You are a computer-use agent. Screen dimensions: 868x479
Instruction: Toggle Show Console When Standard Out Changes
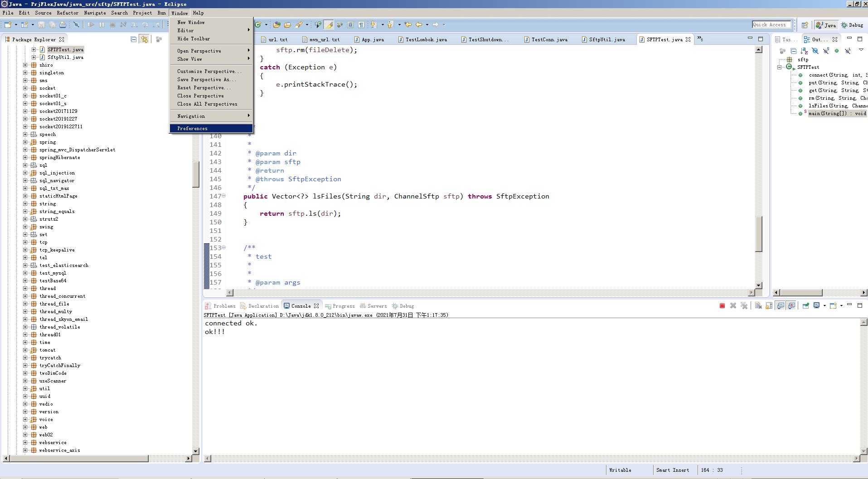(x=781, y=305)
